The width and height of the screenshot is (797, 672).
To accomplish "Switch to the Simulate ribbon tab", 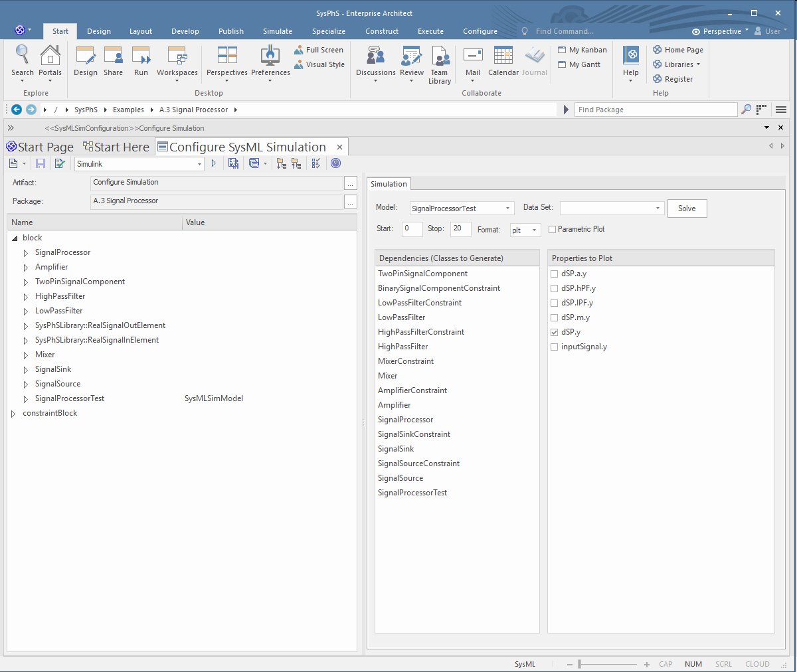I will click(277, 31).
